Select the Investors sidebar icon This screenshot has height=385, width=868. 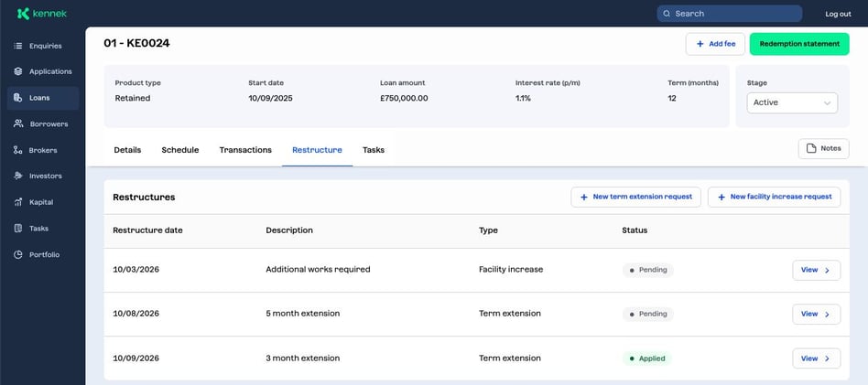pyautogui.click(x=18, y=176)
